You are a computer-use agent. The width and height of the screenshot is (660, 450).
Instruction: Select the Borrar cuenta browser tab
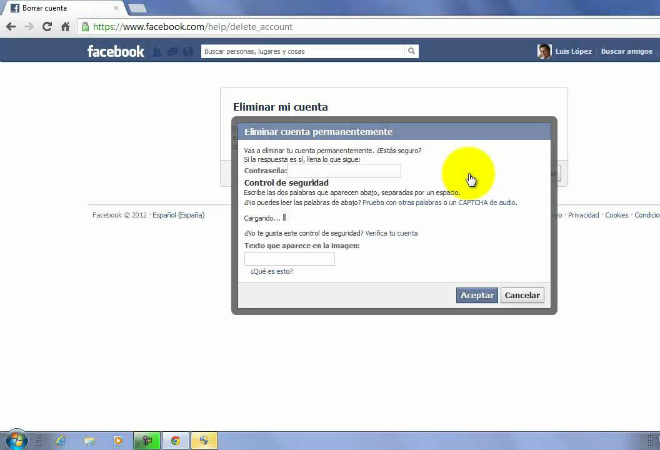(60, 8)
